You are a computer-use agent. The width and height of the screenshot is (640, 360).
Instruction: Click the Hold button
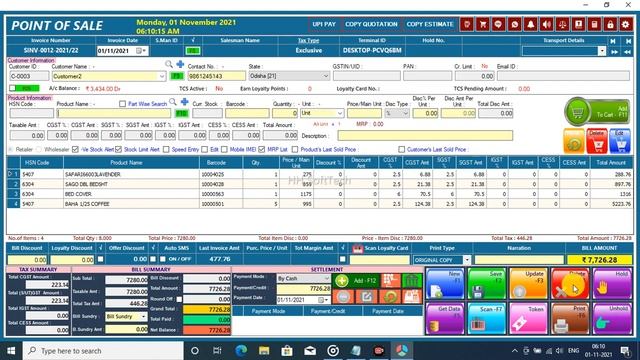(612, 284)
